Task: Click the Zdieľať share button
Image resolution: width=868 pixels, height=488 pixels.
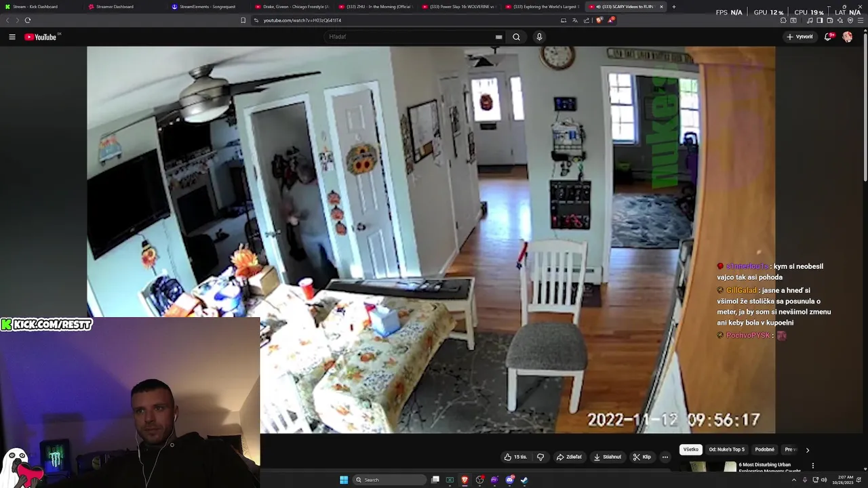Action: (569, 457)
